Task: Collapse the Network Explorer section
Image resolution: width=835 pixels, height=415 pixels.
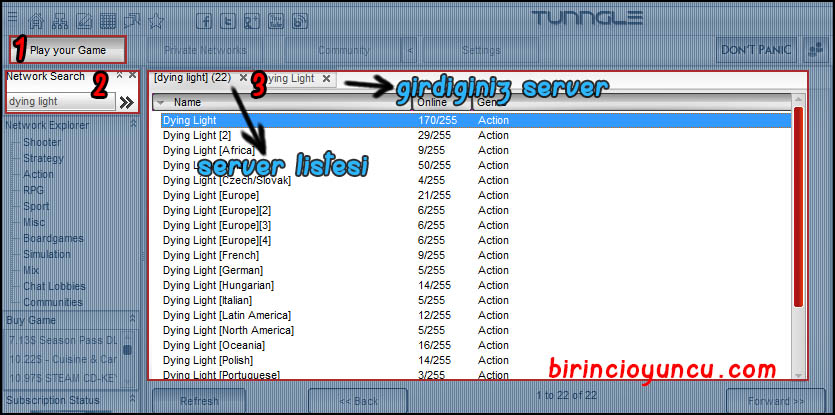Action: point(133,124)
